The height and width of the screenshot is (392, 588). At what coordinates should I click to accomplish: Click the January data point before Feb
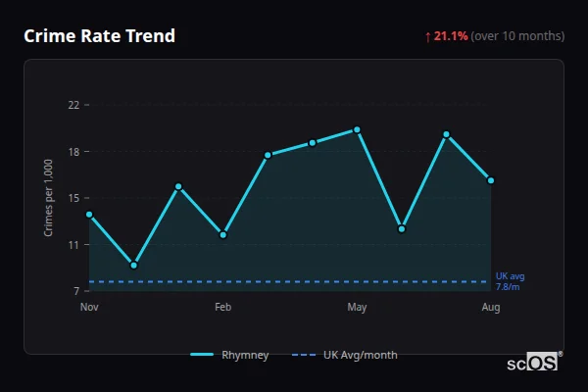(178, 186)
